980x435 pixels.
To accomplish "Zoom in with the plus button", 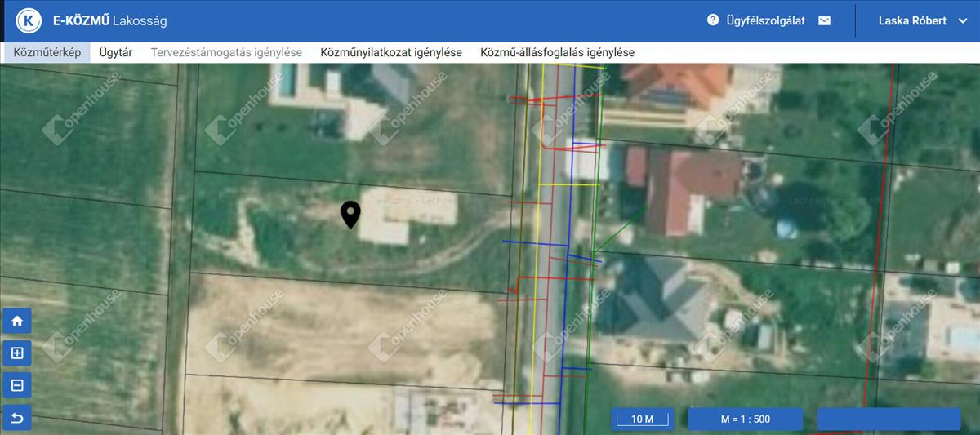I will [17, 353].
